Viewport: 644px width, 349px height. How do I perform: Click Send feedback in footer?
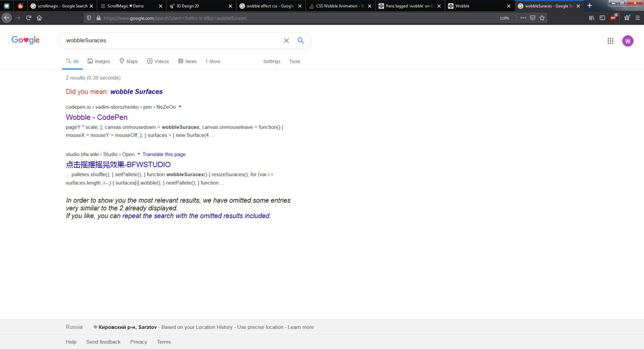point(103,342)
